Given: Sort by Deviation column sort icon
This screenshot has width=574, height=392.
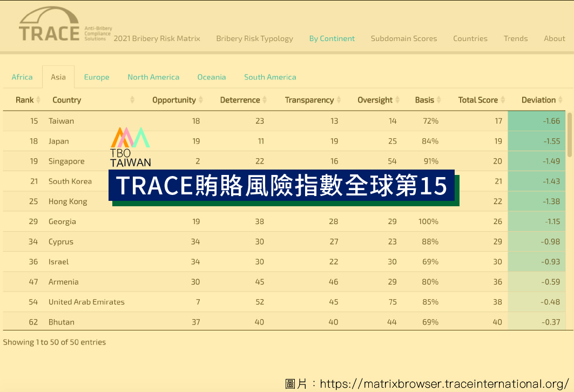Looking at the screenshot, I should (x=561, y=100).
